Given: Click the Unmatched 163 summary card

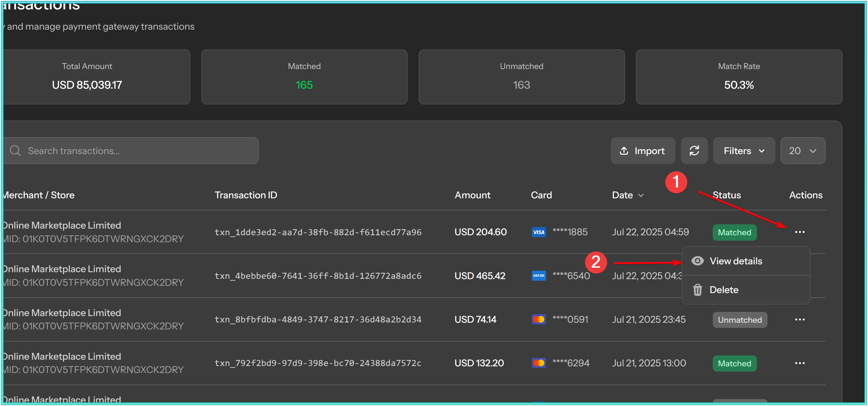Looking at the screenshot, I should click(521, 77).
